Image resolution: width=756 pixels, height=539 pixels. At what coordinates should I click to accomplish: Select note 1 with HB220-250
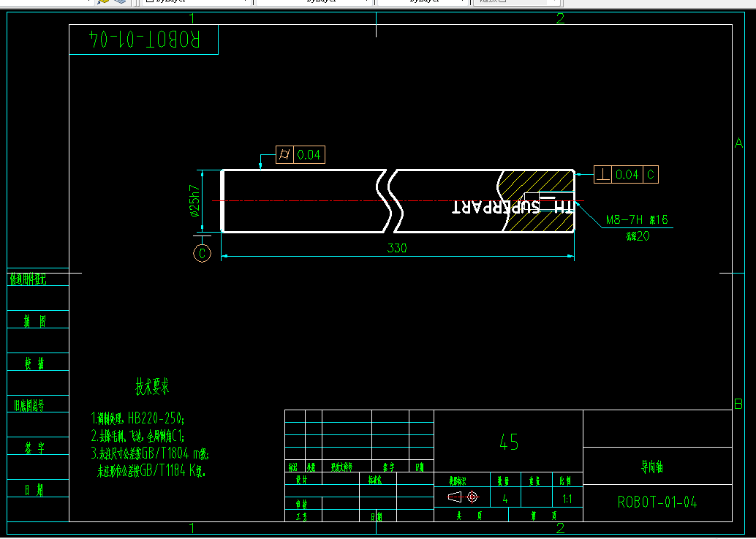point(138,418)
